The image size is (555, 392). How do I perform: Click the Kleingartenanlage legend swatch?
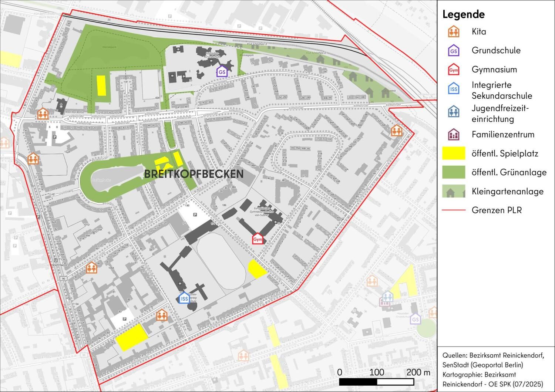pos(454,191)
